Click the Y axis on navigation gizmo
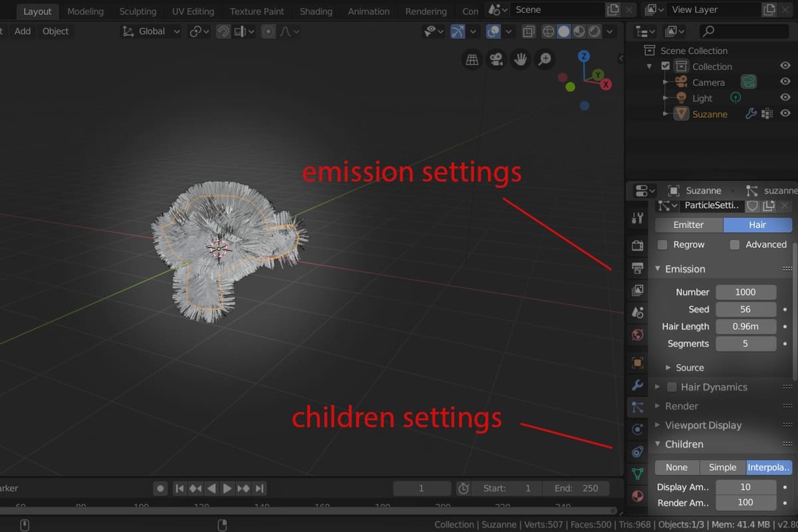This screenshot has width=798, height=532. [x=598, y=74]
